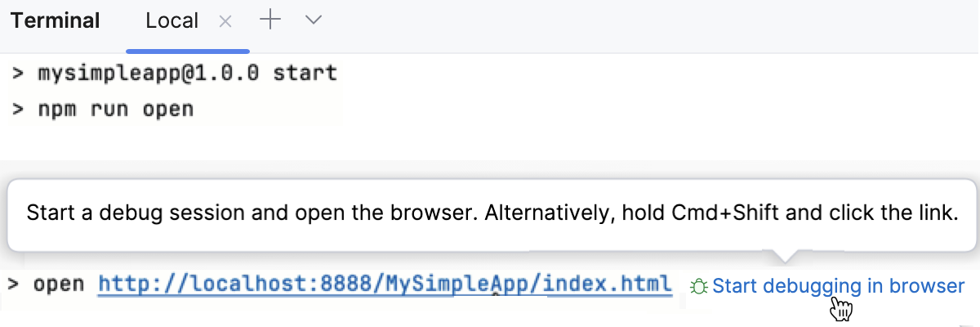Click the prompt arrow before mysimpleapp
This screenshot has height=327, width=980.
(x=18, y=73)
